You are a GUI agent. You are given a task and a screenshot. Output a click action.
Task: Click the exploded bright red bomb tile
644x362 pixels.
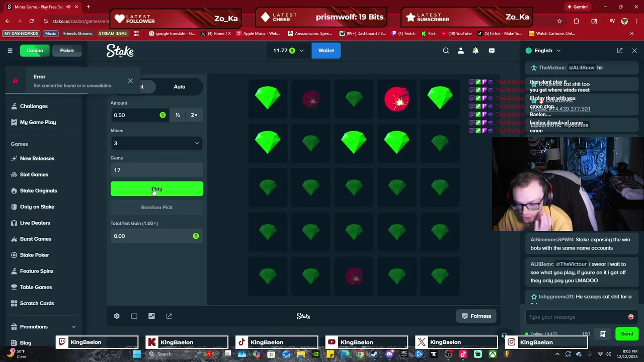coord(397,99)
